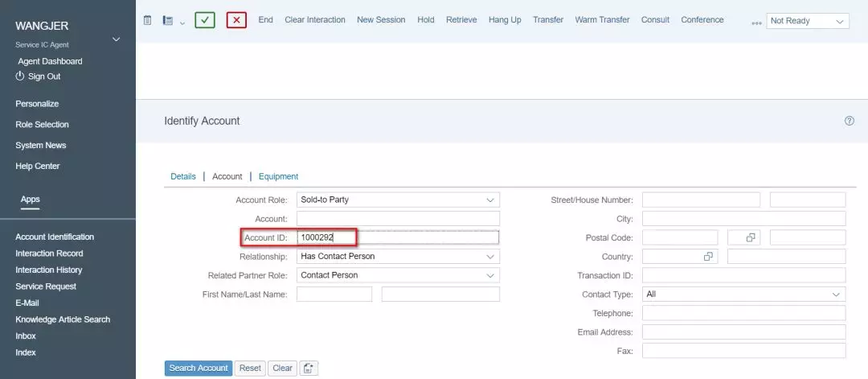Click Warm Transfer in the toolbar
868x379 pixels.
pos(602,20)
